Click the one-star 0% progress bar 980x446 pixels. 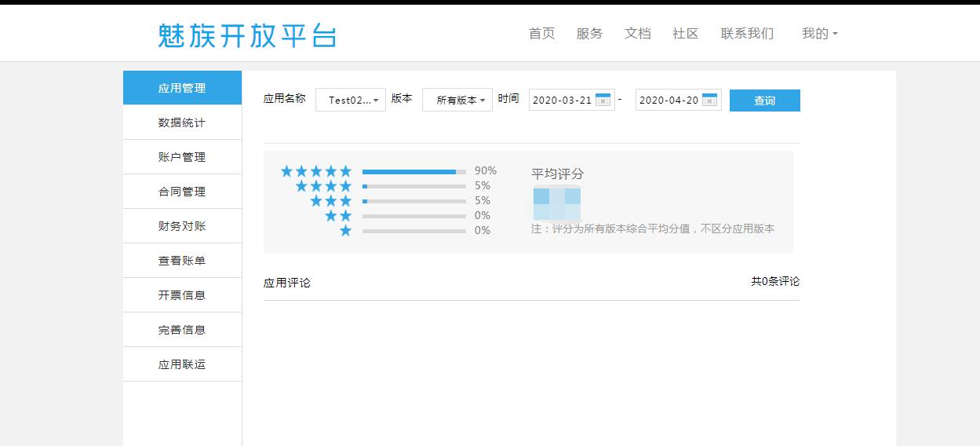pyautogui.click(x=414, y=231)
